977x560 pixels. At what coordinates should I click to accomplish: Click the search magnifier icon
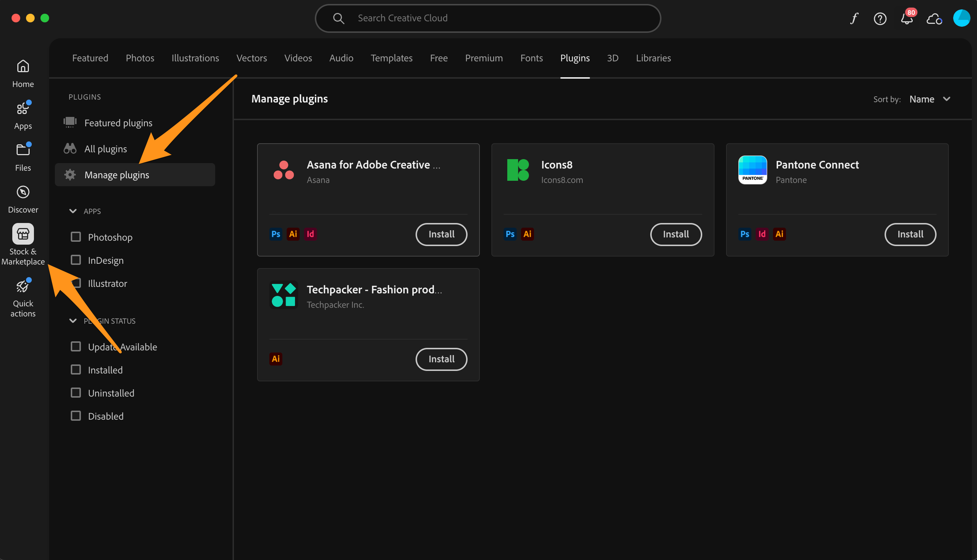338,18
